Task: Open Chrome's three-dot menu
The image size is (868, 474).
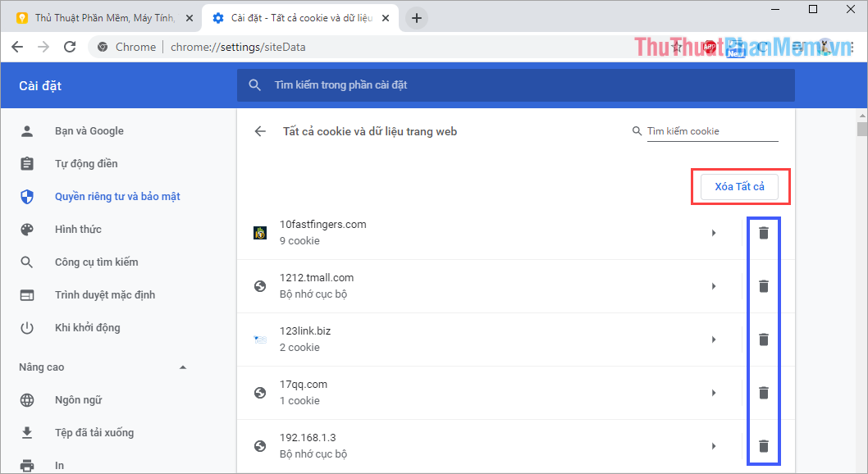Action: pos(851,47)
